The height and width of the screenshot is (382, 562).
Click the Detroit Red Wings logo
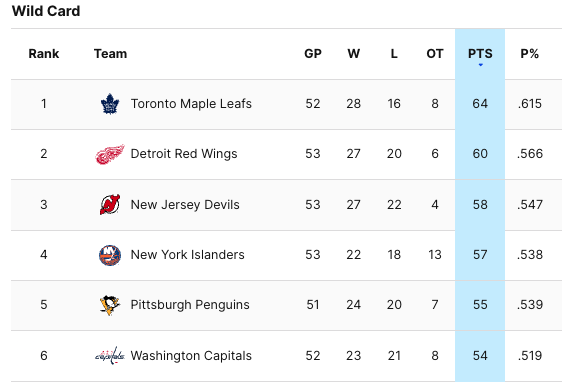110,154
